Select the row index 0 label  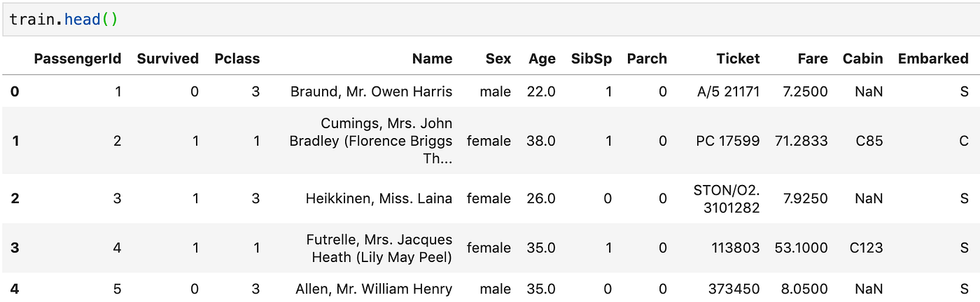coord(15,91)
